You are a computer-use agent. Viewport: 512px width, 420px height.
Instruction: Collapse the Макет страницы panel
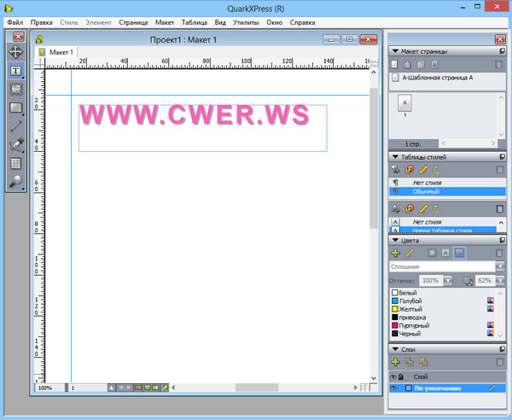point(395,51)
